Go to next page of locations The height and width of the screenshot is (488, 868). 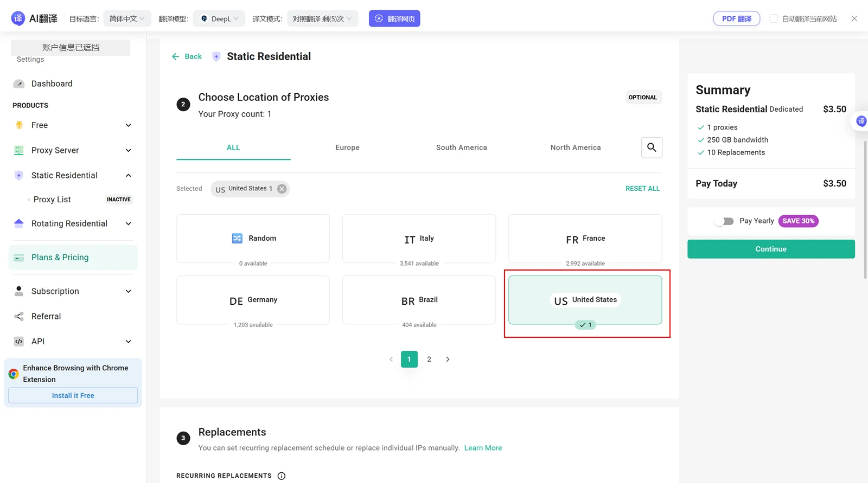(448, 359)
